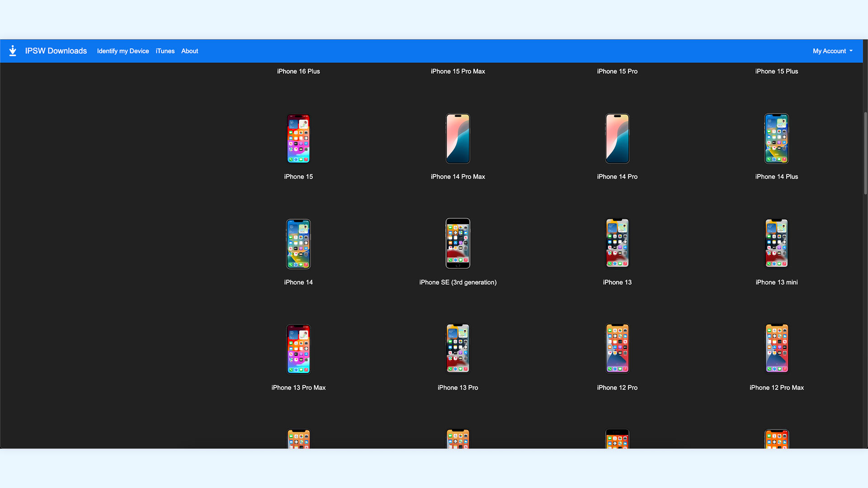Open the iPhone 16 Plus label

pos(298,71)
